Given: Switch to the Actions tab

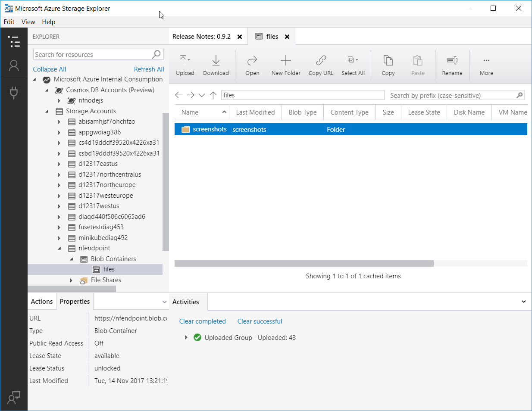Looking at the screenshot, I should click(42, 302).
